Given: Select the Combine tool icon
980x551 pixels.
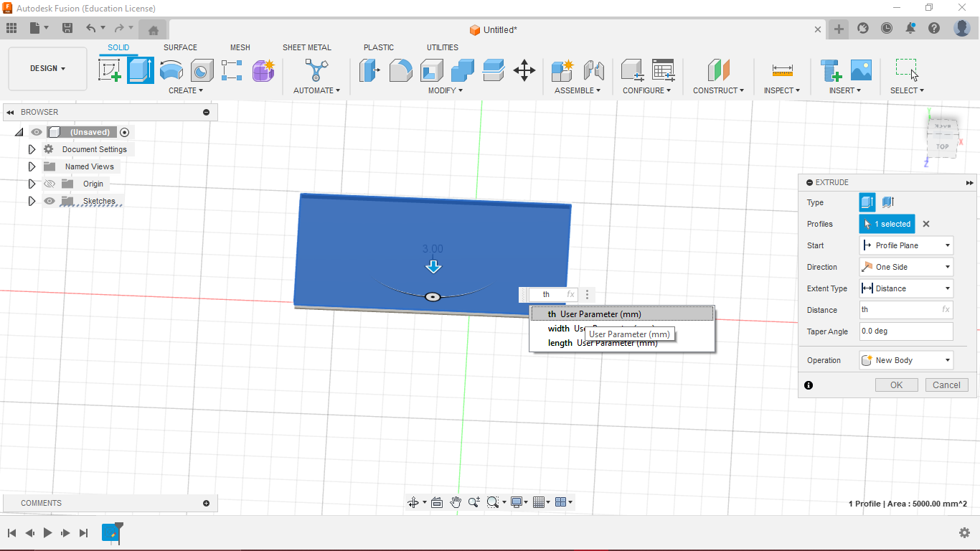Looking at the screenshot, I should pyautogui.click(x=462, y=70).
